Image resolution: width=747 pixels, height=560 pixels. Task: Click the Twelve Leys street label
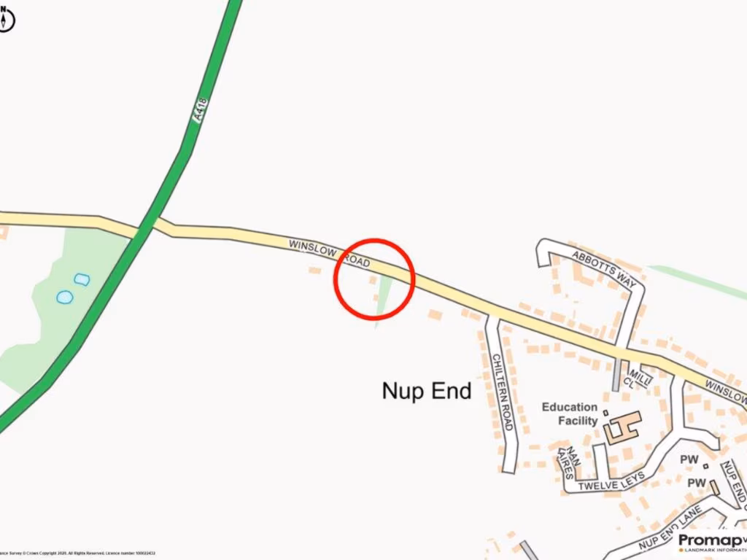(x=612, y=481)
